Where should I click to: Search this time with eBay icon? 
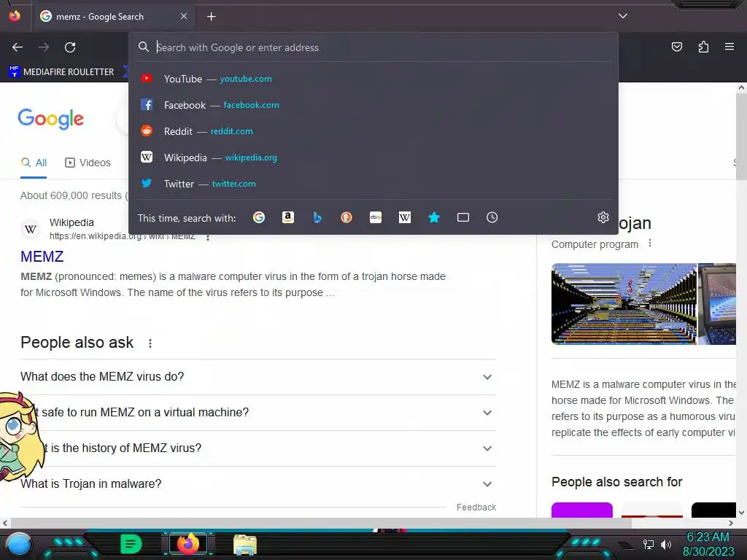point(376,217)
